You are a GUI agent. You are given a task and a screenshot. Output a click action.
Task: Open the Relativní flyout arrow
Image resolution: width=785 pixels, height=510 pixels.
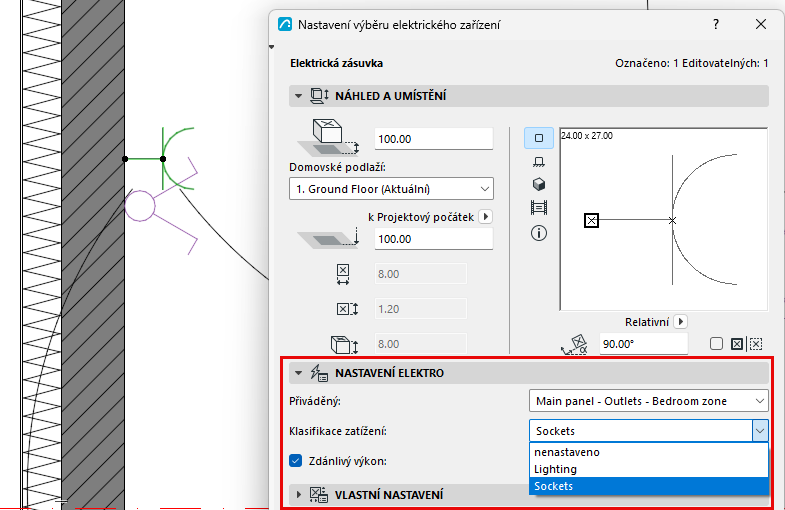pos(680,321)
